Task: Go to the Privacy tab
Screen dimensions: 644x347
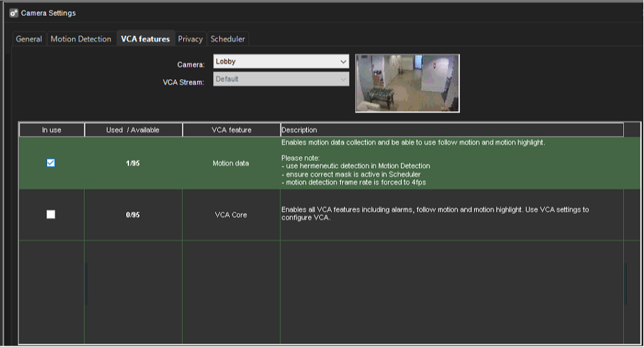Action: (x=190, y=40)
